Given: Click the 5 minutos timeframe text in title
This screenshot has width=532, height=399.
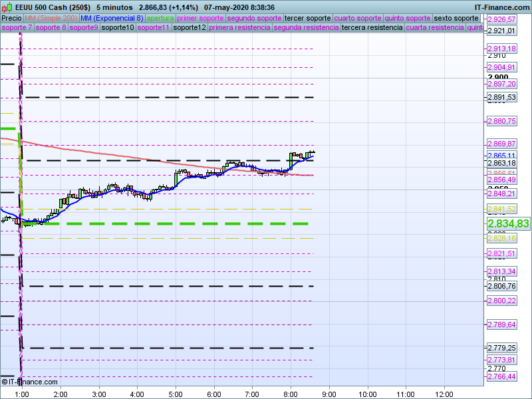Looking at the screenshot, I should (114, 7).
